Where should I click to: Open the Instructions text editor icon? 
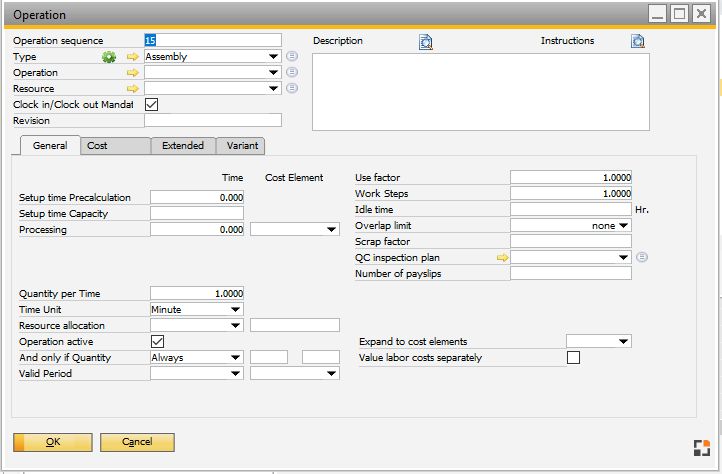pos(638,42)
